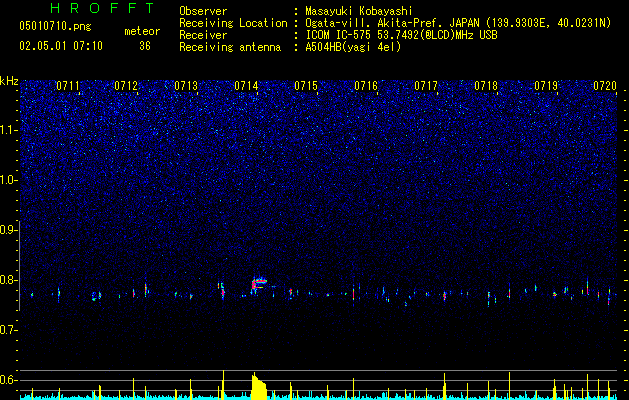629x400 pixels.
Task: Click the 0.9 frequency axis label
Action: pos(9,230)
